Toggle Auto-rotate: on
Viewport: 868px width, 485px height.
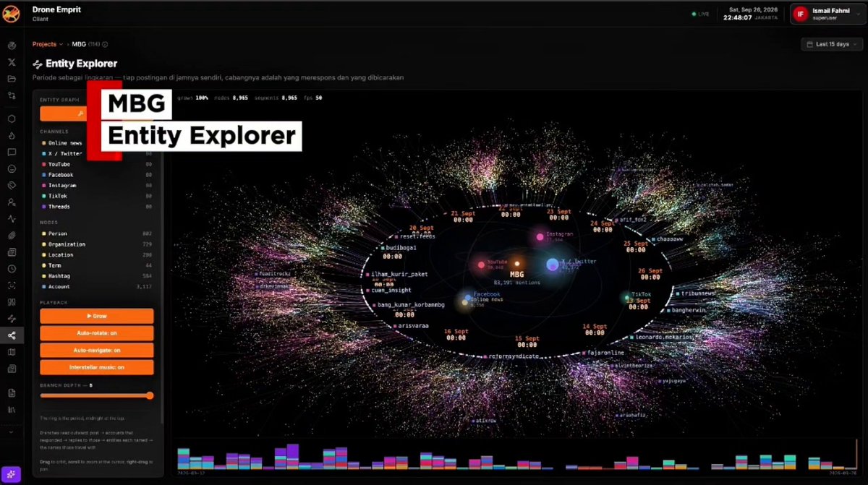tap(97, 333)
